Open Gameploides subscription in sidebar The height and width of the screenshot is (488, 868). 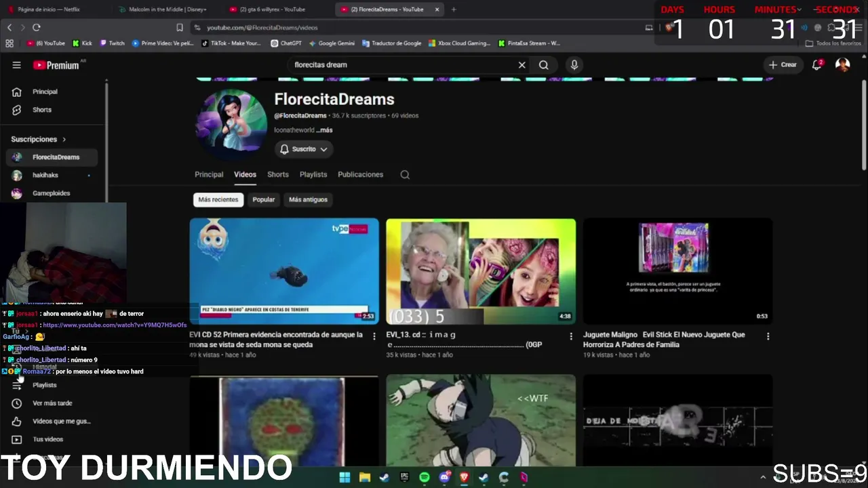point(53,193)
